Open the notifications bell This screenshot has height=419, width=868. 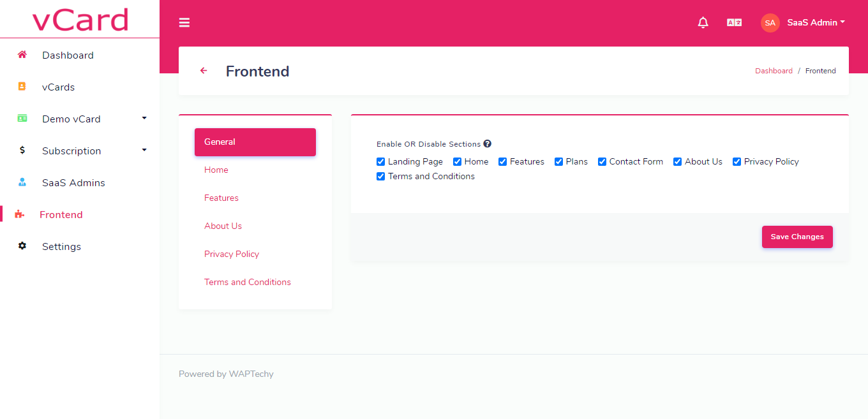pyautogui.click(x=703, y=23)
